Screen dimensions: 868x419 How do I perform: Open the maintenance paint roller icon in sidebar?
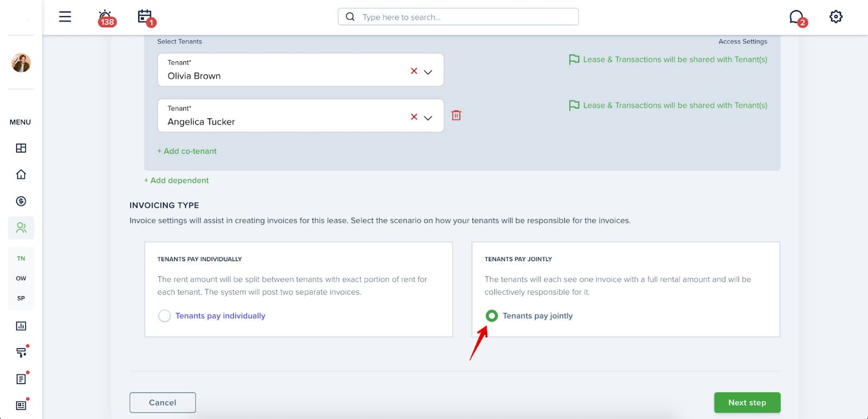[x=21, y=352]
